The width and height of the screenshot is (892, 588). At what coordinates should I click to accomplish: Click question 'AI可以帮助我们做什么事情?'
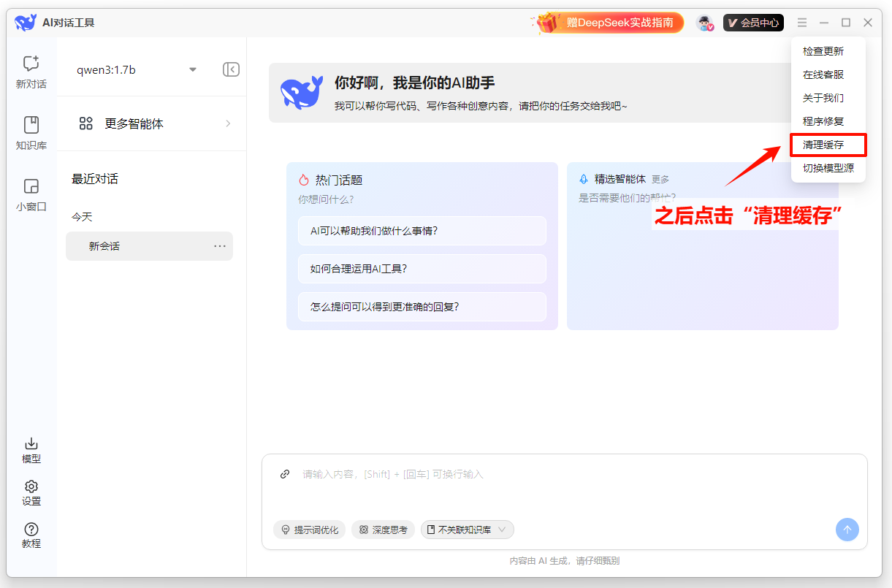coord(422,230)
